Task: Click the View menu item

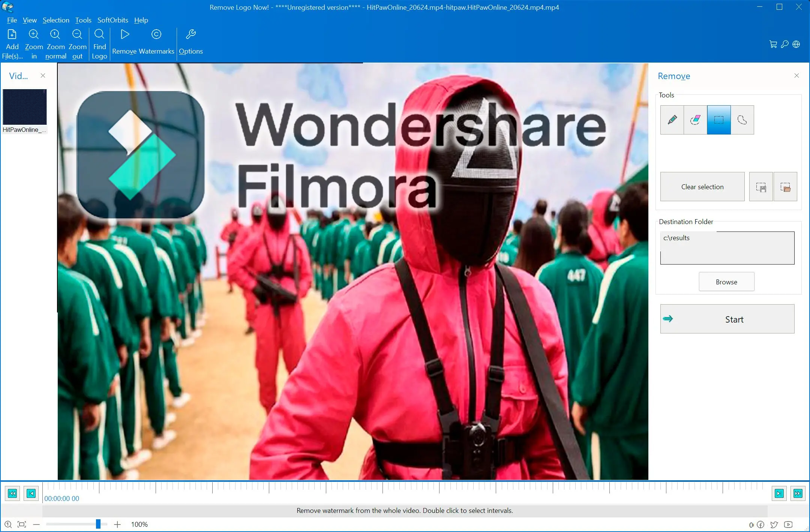Action: (x=29, y=19)
